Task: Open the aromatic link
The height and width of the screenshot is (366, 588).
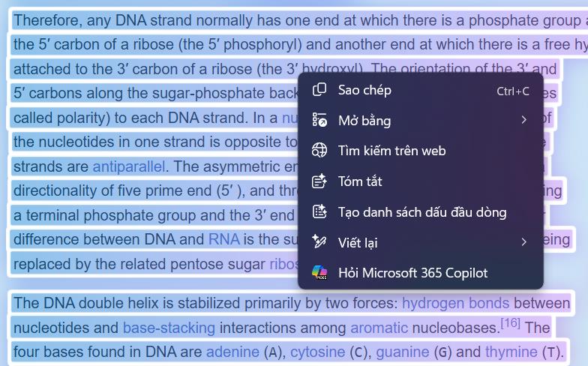Action: tap(379, 328)
